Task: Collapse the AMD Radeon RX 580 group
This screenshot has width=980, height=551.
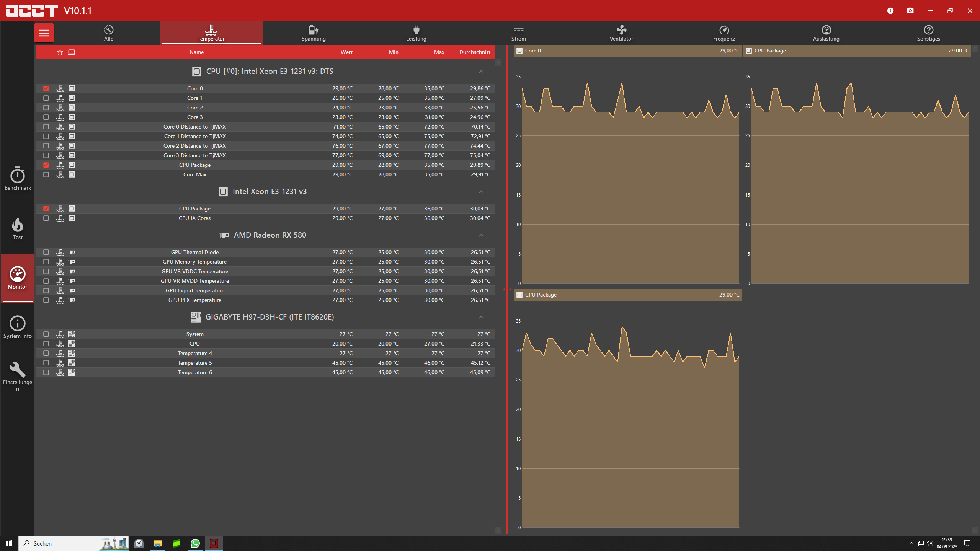Action: point(481,235)
